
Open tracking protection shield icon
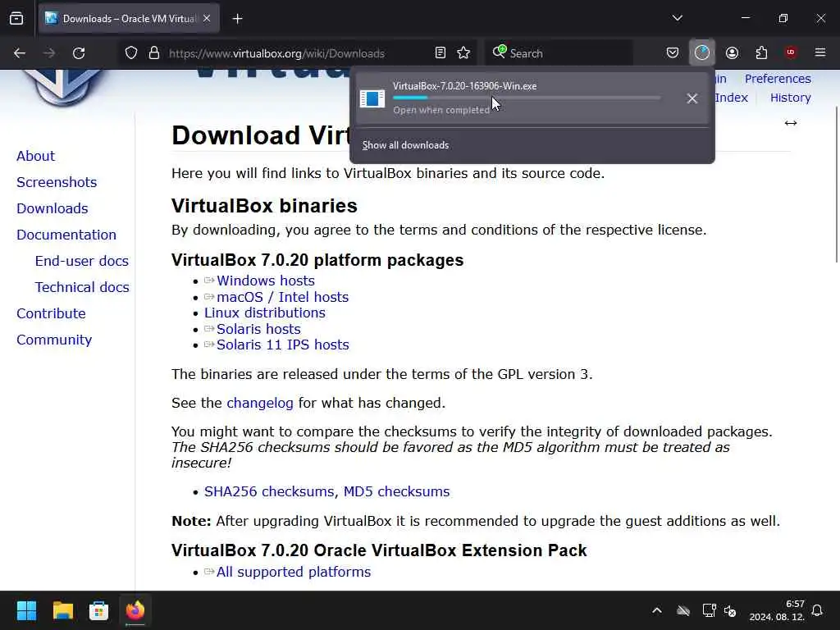131,53
